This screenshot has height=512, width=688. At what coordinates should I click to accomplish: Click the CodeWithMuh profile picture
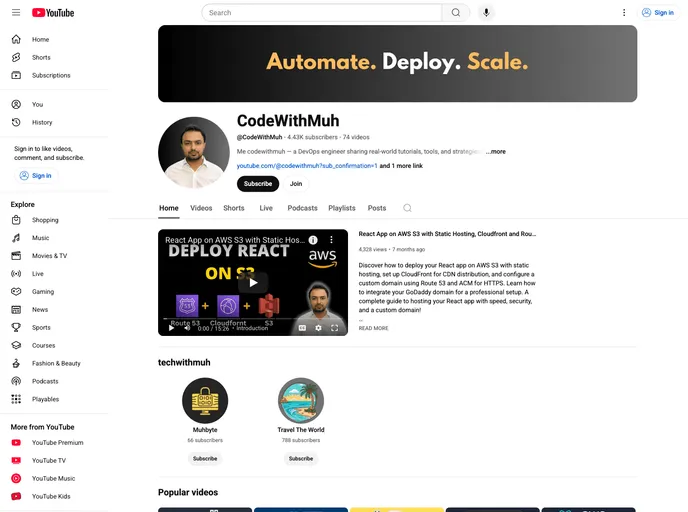[x=194, y=152]
